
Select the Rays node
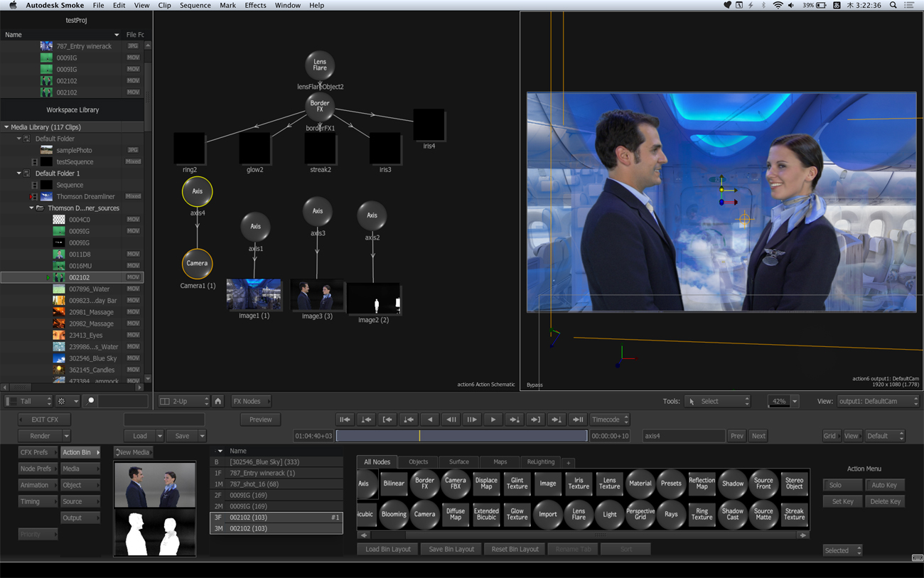[x=671, y=514]
